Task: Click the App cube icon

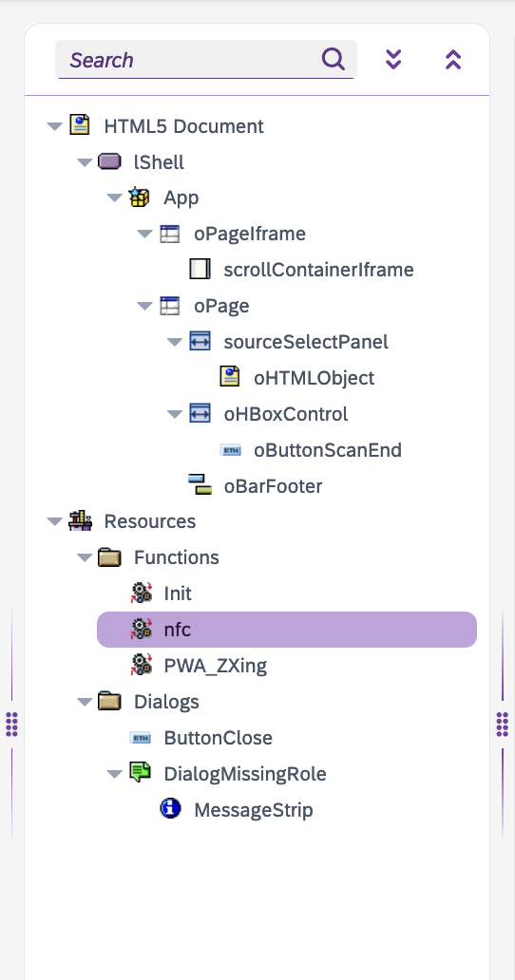Action: (x=139, y=198)
